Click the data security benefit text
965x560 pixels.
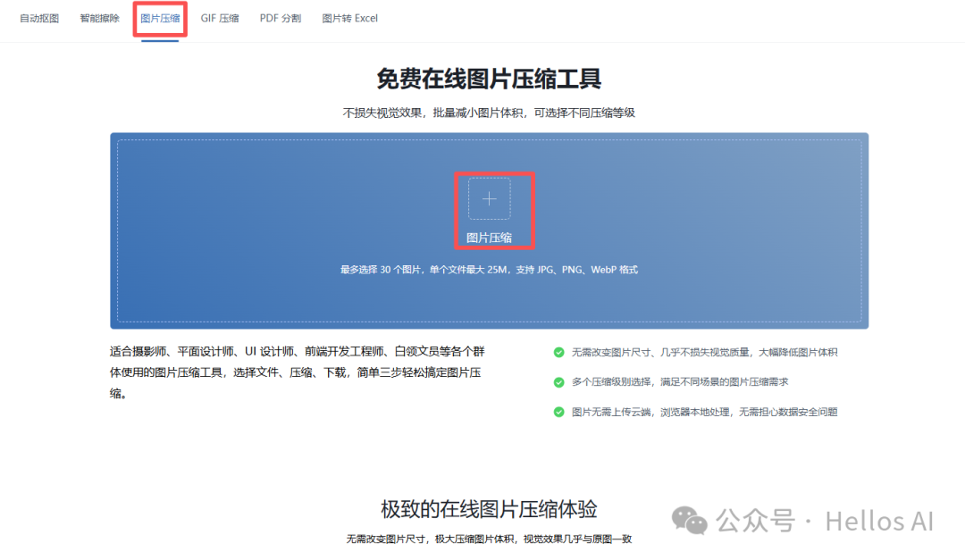(x=706, y=413)
